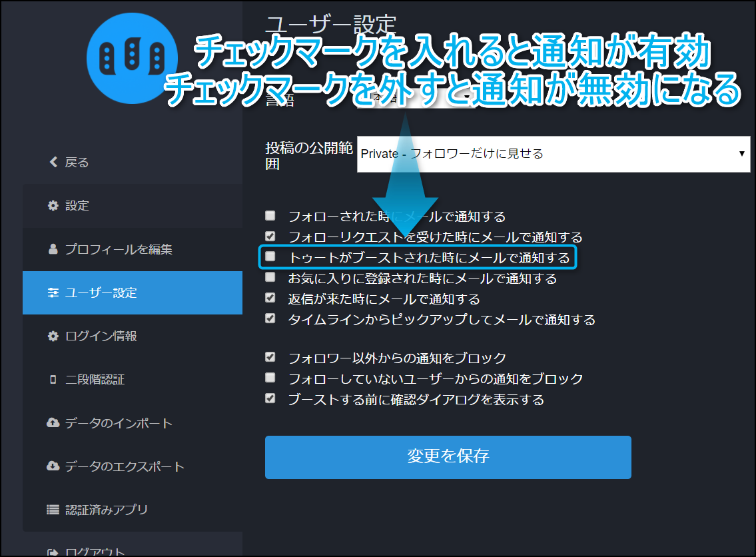This screenshot has height=557, width=756.
Task: Disable ブーストする前に確認ダイアログを表示する
Action: coord(270,398)
